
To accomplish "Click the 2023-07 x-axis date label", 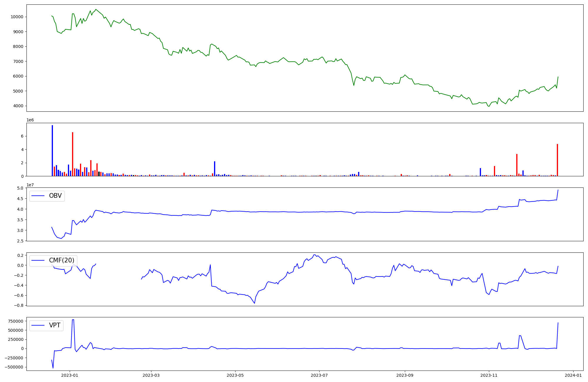I will 319,375.
